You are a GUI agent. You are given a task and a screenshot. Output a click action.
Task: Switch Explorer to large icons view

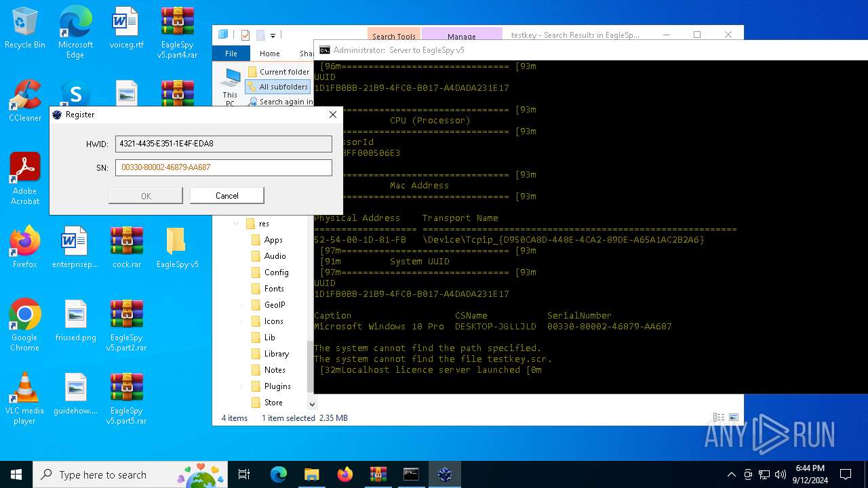pyautogui.click(x=733, y=418)
